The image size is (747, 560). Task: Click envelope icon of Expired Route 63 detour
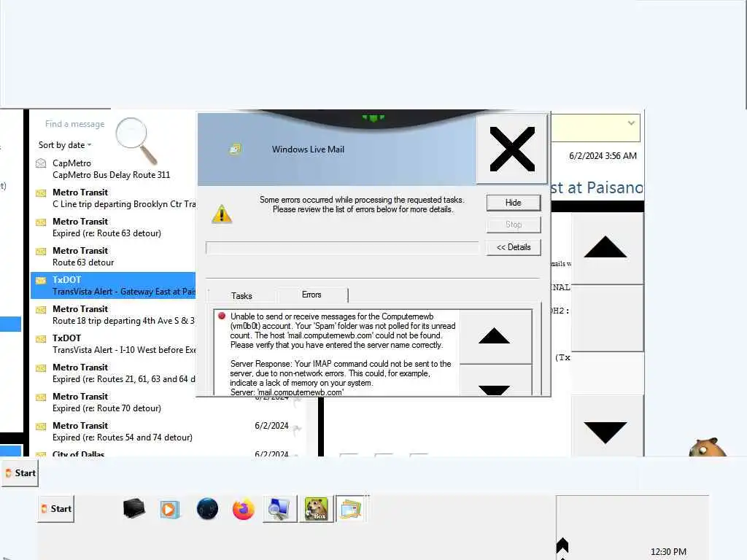click(x=41, y=222)
